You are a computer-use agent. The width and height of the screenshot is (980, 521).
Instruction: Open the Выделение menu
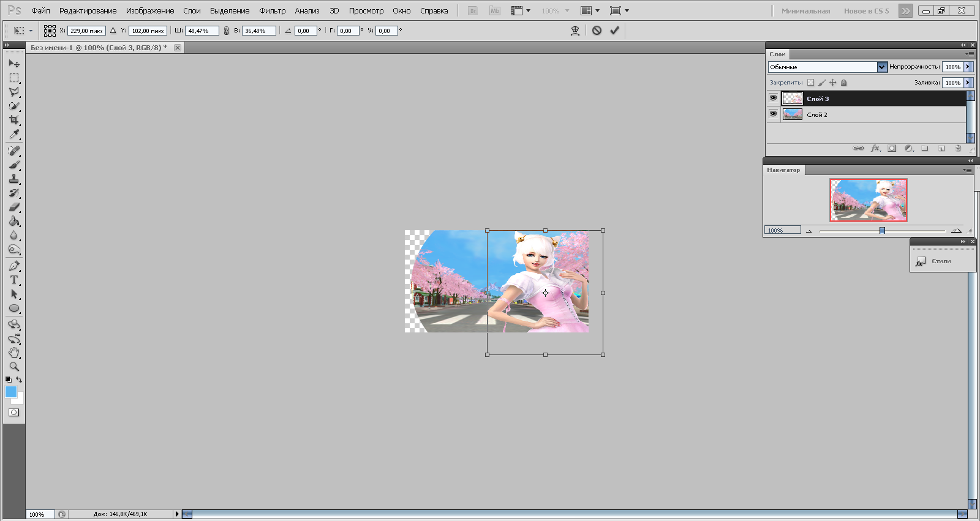coord(230,11)
